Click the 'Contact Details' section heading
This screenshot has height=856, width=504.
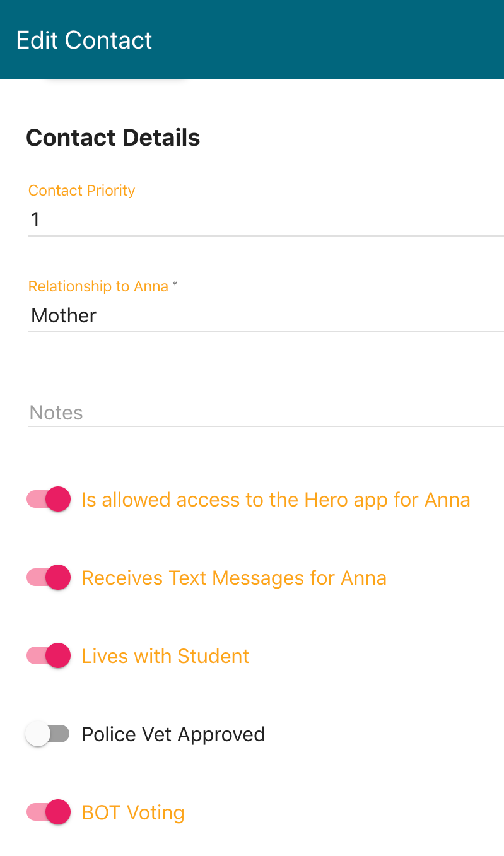113,138
